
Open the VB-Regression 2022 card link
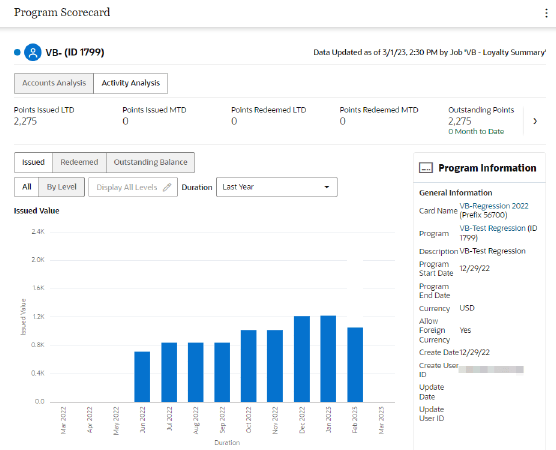pos(494,206)
